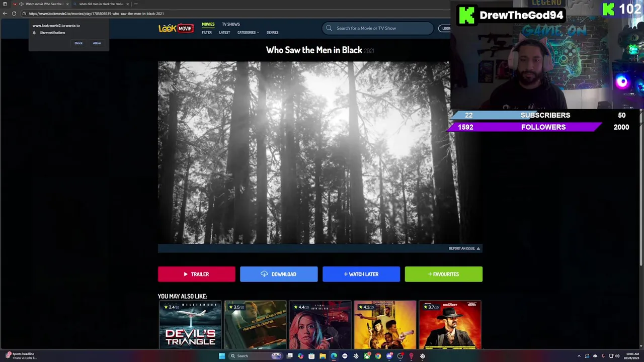Screen dimensions: 644x362
Task: Open Discord from the taskbar
Action: point(389,356)
